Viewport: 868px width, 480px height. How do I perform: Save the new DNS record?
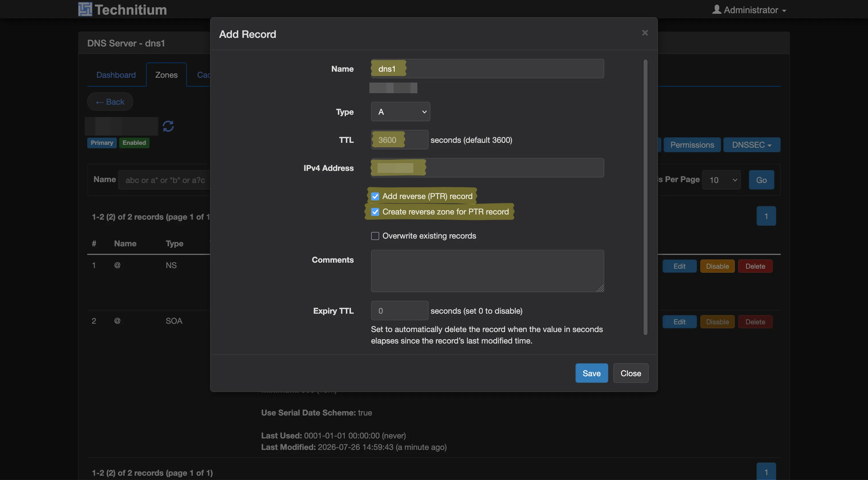(591, 373)
